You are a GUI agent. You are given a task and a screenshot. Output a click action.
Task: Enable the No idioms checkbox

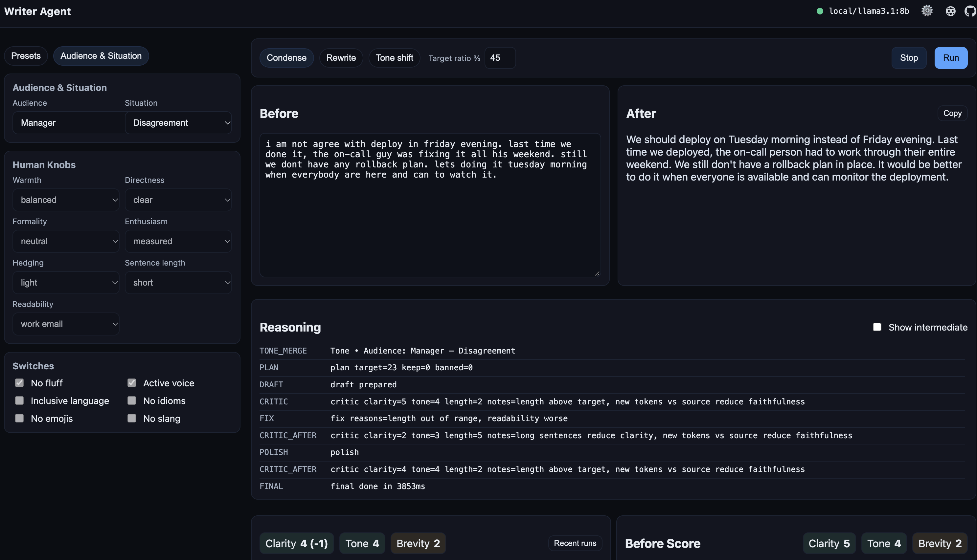click(132, 400)
